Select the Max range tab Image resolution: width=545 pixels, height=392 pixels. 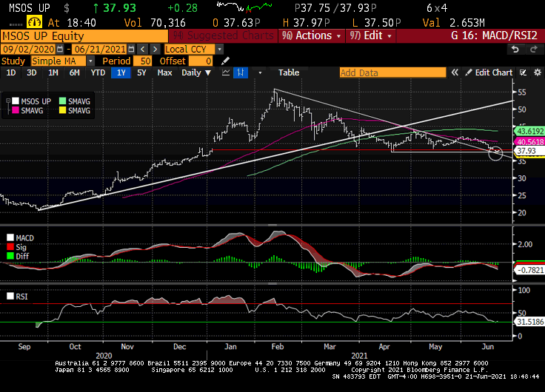164,72
